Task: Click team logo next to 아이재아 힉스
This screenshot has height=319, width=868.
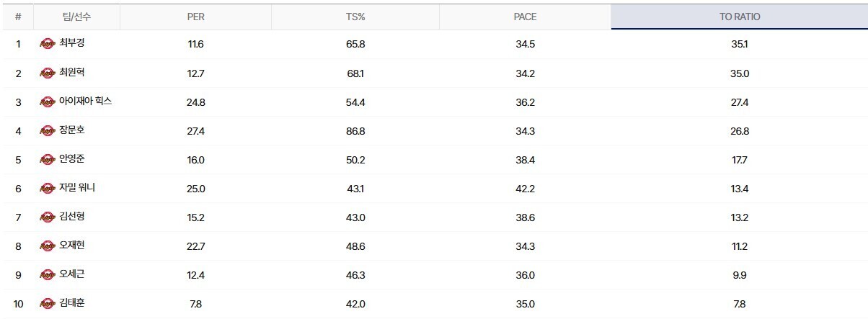Action: [48, 102]
